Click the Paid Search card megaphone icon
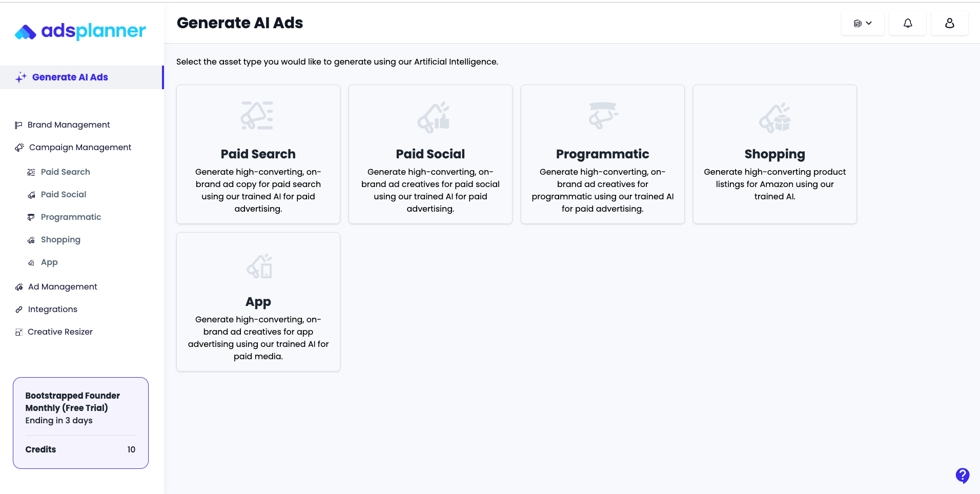The height and width of the screenshot is (494, 980). 257,116
